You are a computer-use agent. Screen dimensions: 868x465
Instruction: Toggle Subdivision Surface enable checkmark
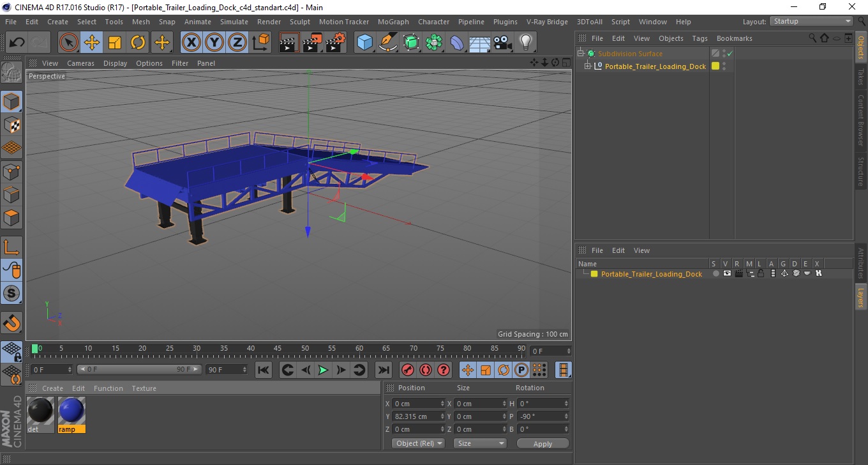730,54
